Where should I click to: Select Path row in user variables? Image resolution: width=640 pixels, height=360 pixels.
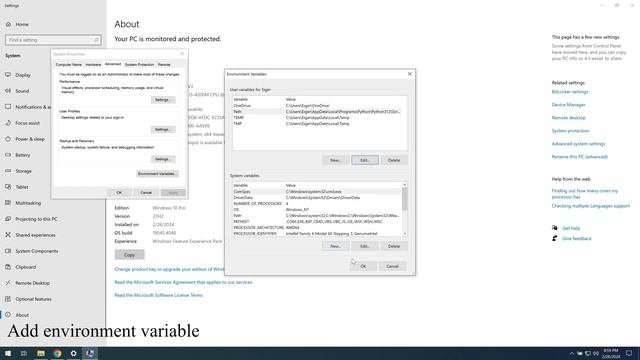click(x=320, y=111)
